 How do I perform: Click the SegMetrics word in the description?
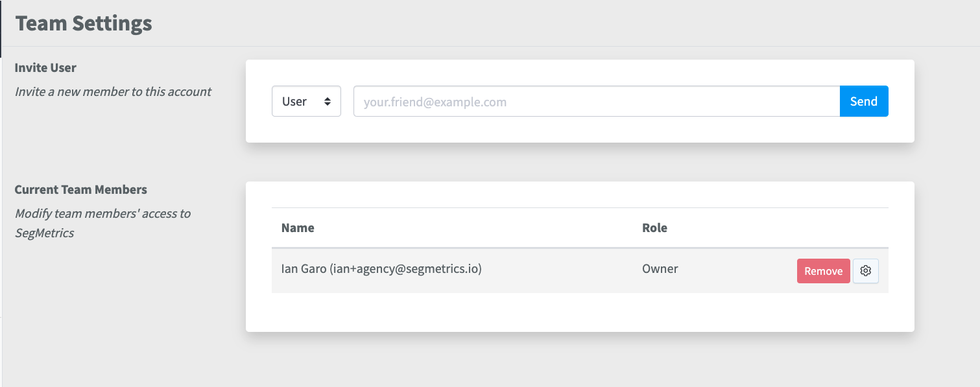[x=45, y=233]
